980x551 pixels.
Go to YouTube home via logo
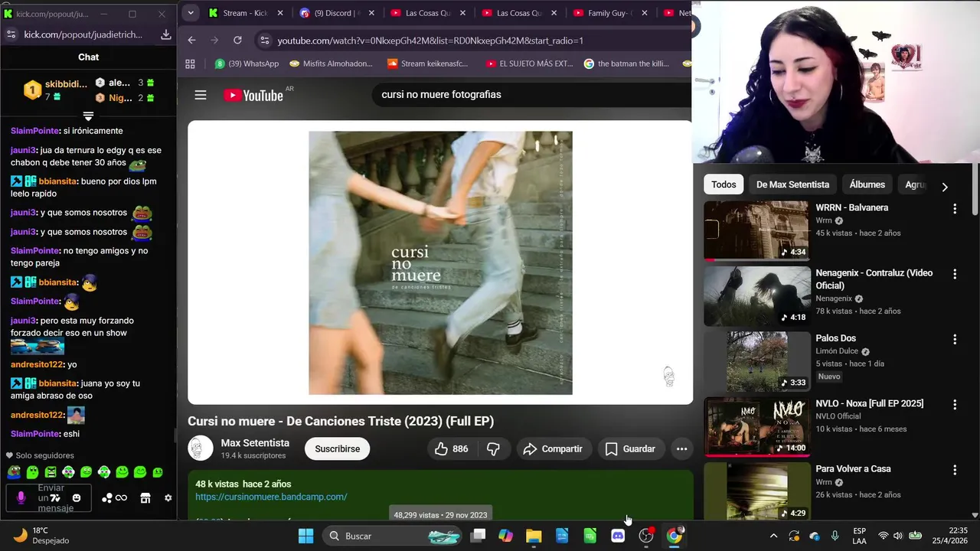coord(253,95)
